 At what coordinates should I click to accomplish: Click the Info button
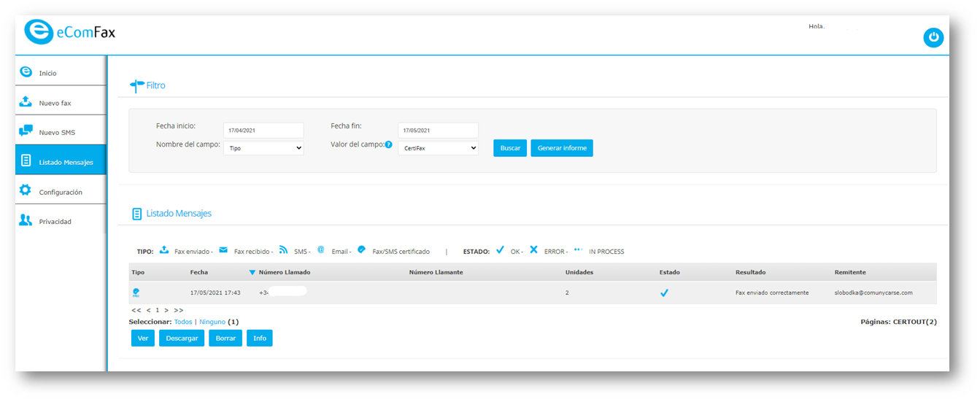[260, 338]
